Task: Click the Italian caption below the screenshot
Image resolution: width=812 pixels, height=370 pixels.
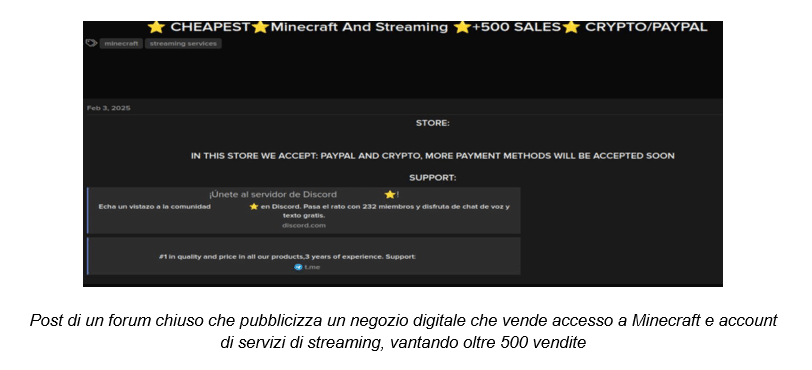Action: pos(403,332)
